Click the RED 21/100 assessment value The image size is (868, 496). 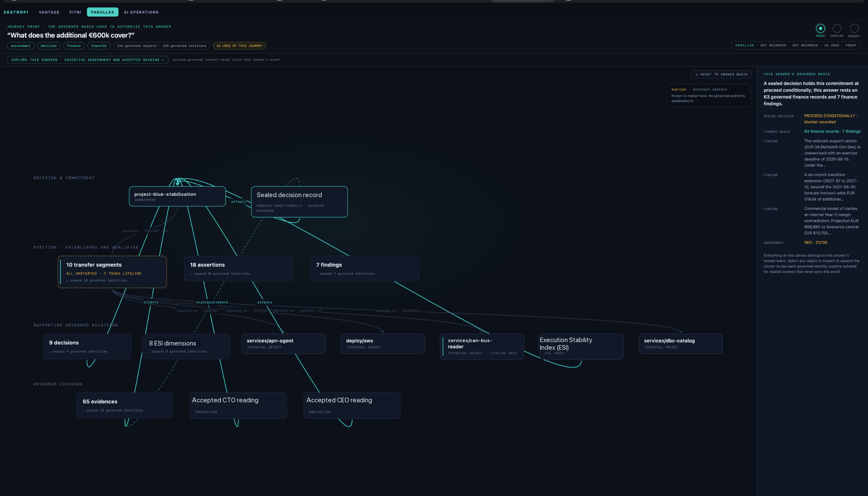point(816,242)
